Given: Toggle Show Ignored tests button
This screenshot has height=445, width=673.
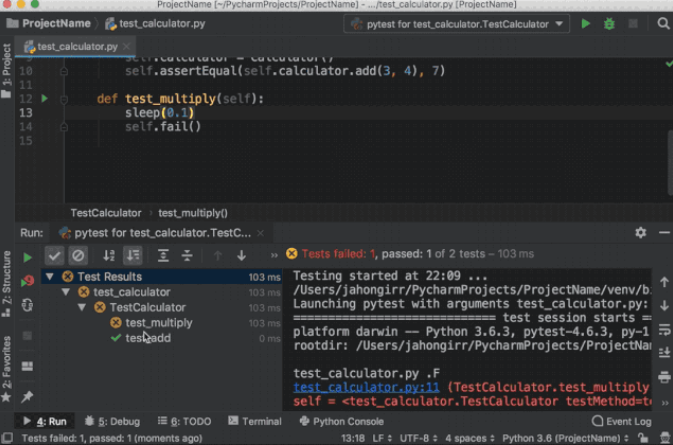Looking at the screenshot, I should (x=78, y=256).
